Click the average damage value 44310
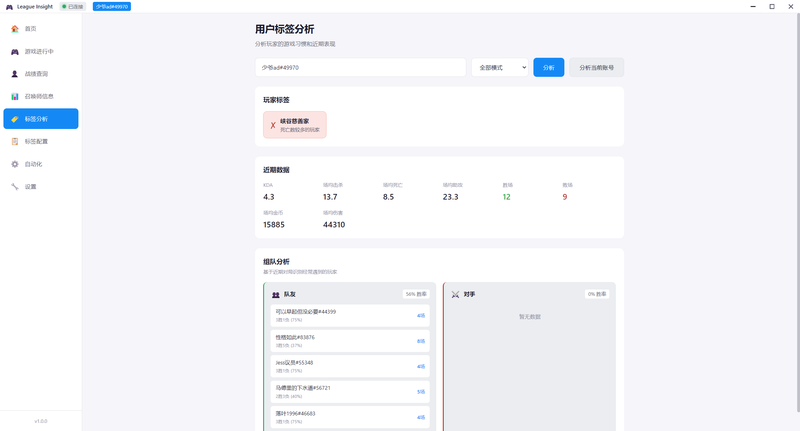Screen dimensions: 800x431 pyautogui.click(x=334, y=224)
